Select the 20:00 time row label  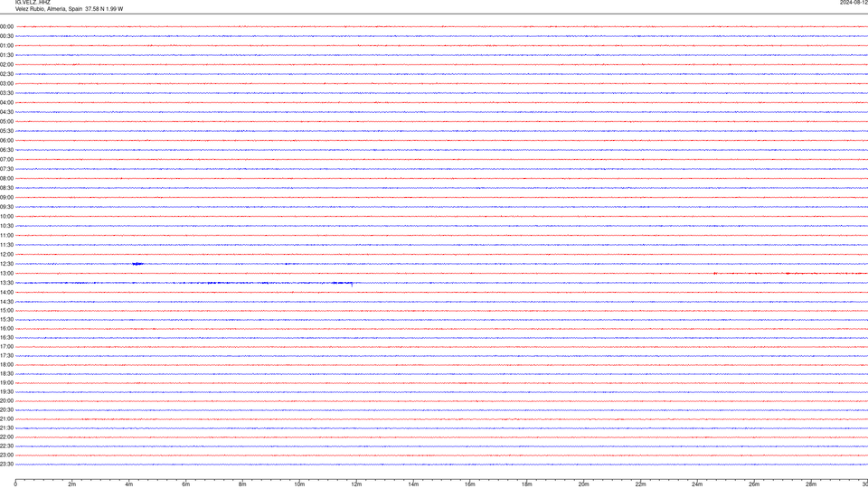click(x=6, y=401)
